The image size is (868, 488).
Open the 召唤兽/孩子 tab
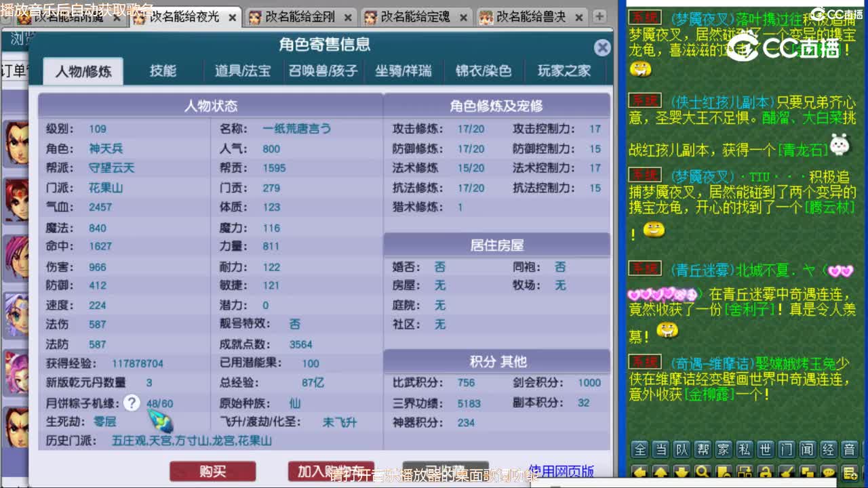click(323, 70)
